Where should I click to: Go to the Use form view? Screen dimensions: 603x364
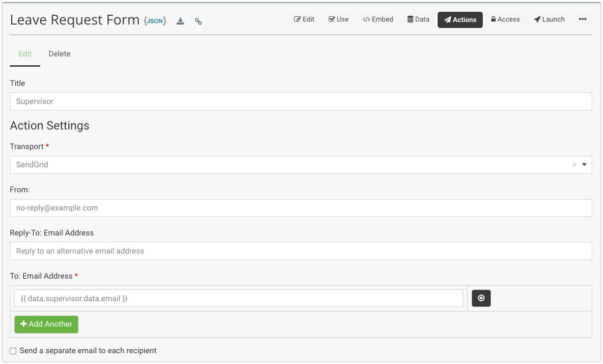coord(339,20)
